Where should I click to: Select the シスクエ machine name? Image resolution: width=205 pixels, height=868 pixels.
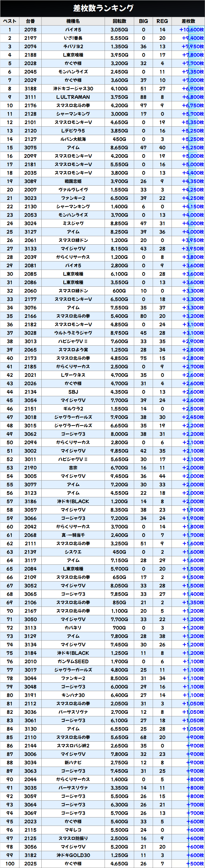point(73,552)
